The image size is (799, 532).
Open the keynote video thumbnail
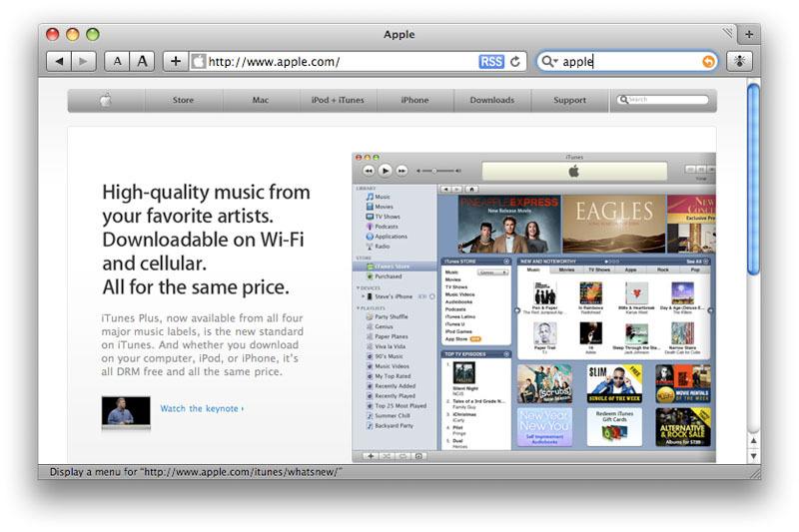[x=126, y=411]
